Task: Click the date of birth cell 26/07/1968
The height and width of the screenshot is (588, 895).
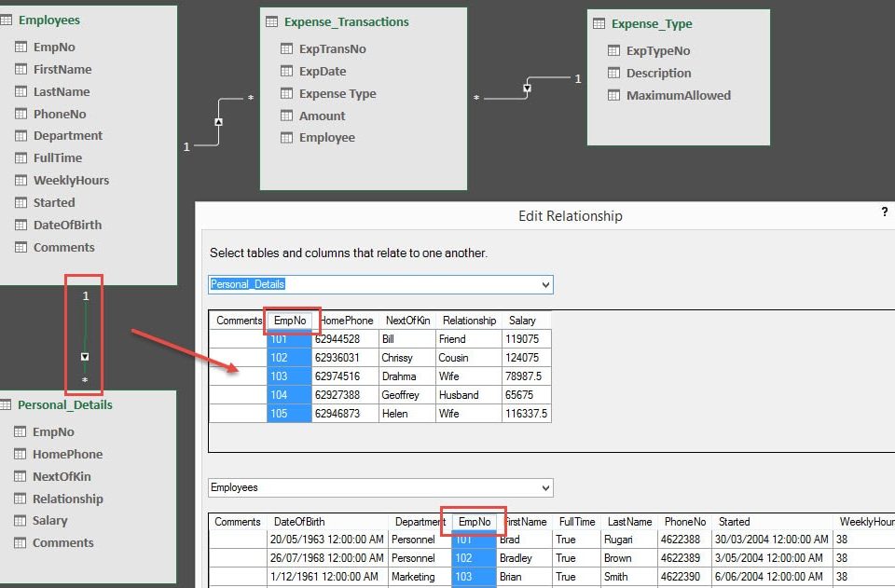Action: pos(327,558)
